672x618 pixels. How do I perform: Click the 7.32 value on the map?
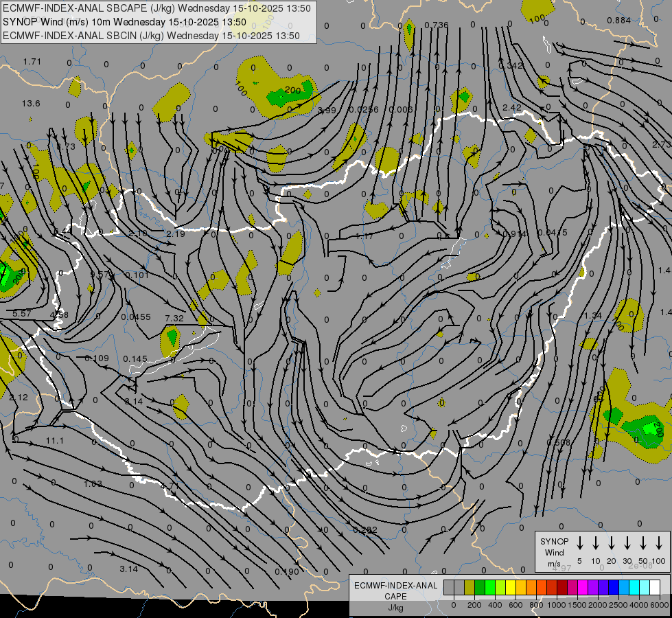(174, 318)
